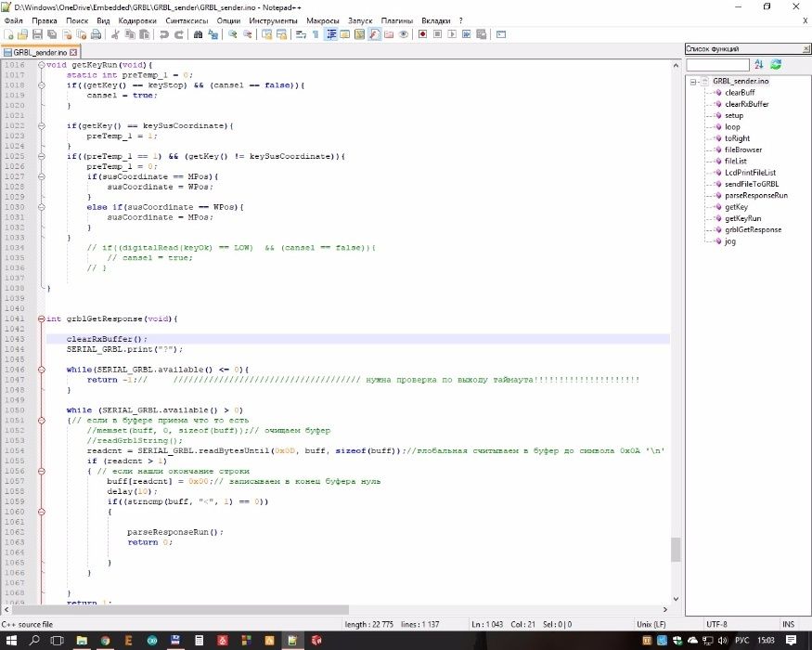Click the Start Recording macro icon
Screen dimensions: 812x650
(x=421, y=34)
